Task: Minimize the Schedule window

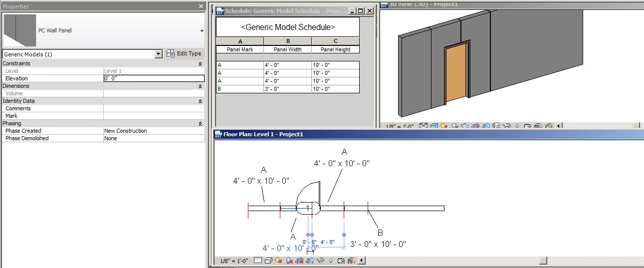Action: (352, 11)
